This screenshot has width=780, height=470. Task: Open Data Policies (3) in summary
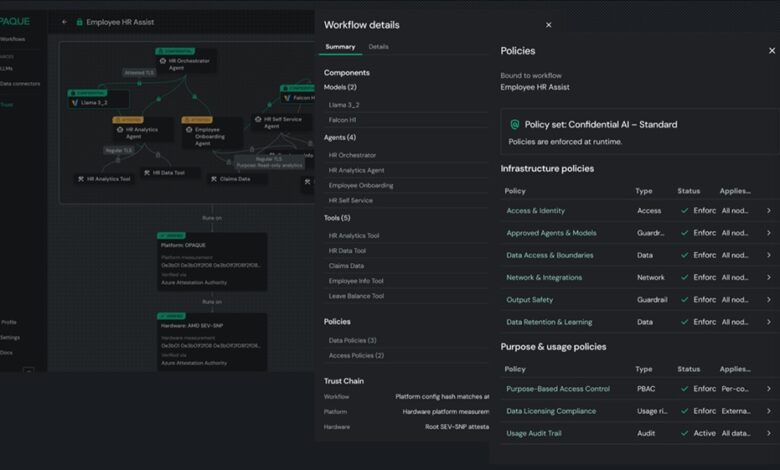click(x=352, y=341)
